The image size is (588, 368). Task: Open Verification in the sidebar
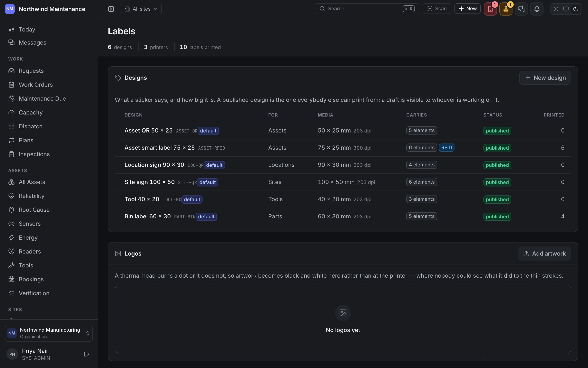(x=49, y=293)
